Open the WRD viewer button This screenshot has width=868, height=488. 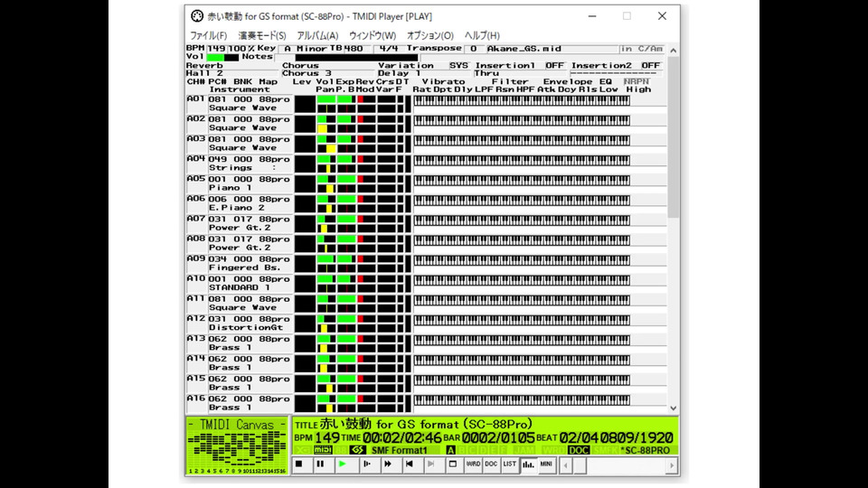tap(473, 465)
